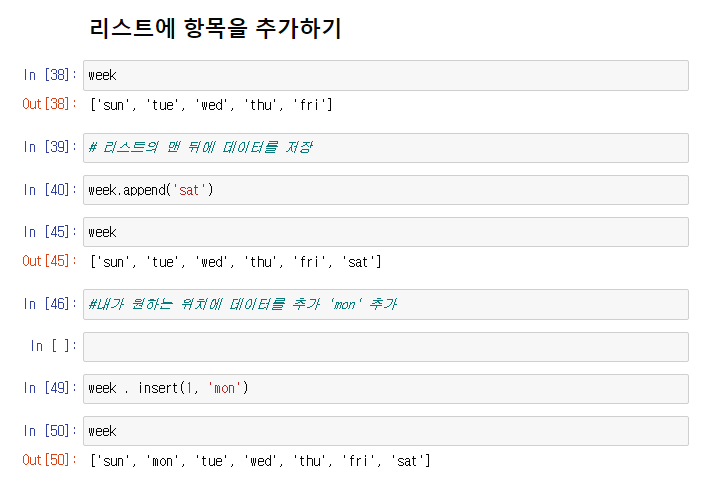The width and height of the screenshot is (701, 485).
Task: Click the In [38] week code cell
Action: click(385, 76)
